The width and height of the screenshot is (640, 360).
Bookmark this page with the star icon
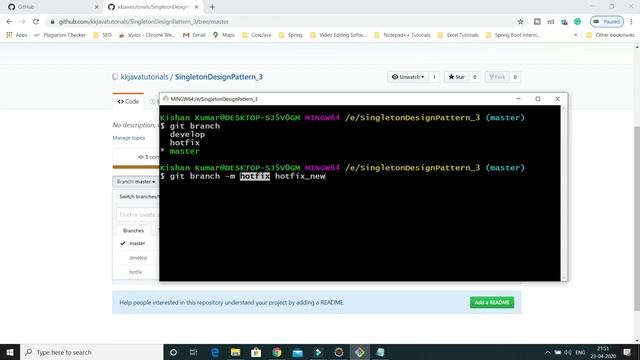[520, 22]
